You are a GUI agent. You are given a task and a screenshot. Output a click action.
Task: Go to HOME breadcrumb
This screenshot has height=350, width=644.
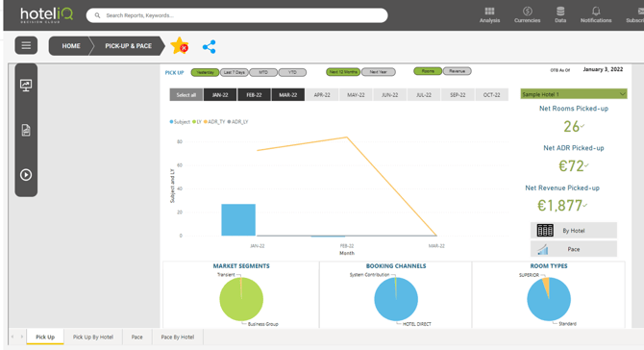71,46
